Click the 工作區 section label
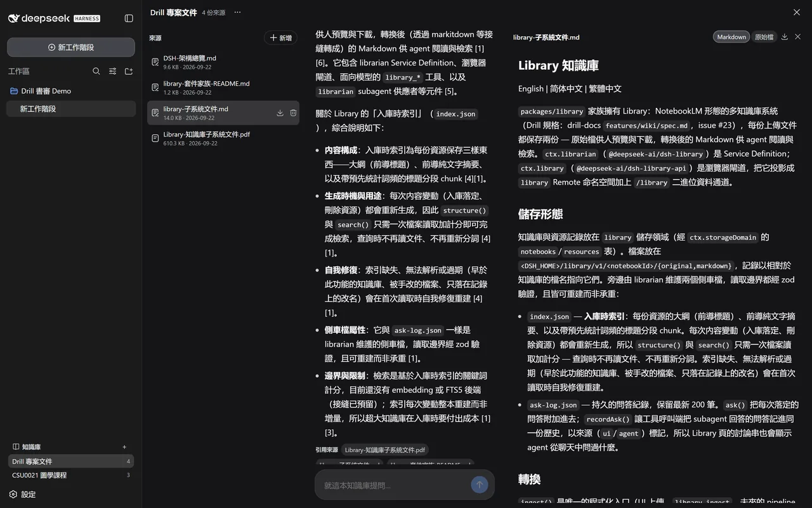Image resolution: width=812 pixels, height=508 pixels. pyautogui.click(x=18, y=71)
